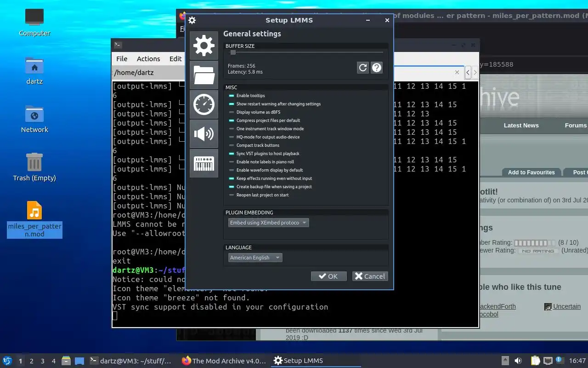This screenshot has width=588, height=368.
Task: Open File menu in terminal window
Action: click(122, 59)
